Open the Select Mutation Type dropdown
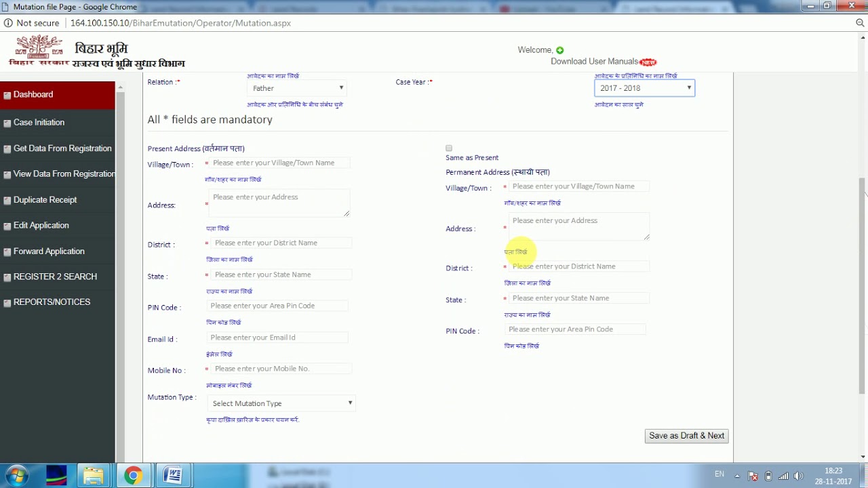Screen dimensions: 868x488 click(x=281, y=403)
